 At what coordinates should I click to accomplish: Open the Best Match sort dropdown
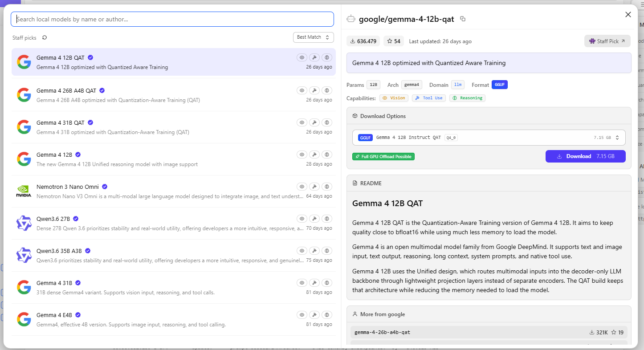[314, 37]
